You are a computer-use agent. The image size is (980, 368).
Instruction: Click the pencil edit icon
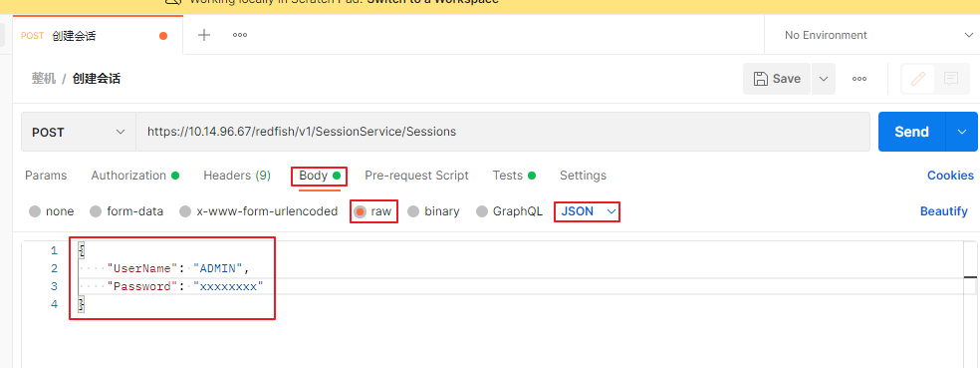pos(917,79)
